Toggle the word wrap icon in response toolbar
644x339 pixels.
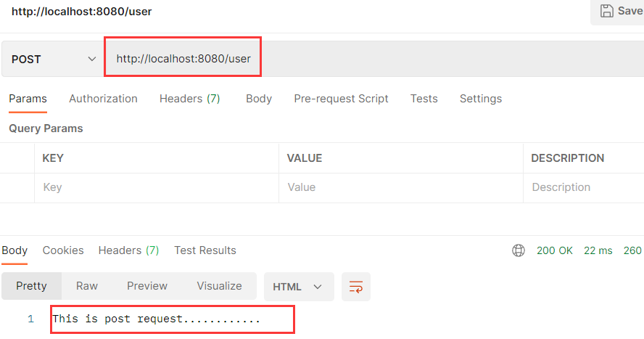(356, 286)
